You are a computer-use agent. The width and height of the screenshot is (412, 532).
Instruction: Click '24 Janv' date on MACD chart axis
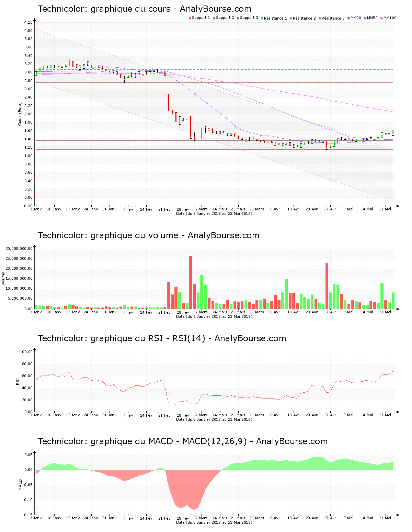point(91,518)
